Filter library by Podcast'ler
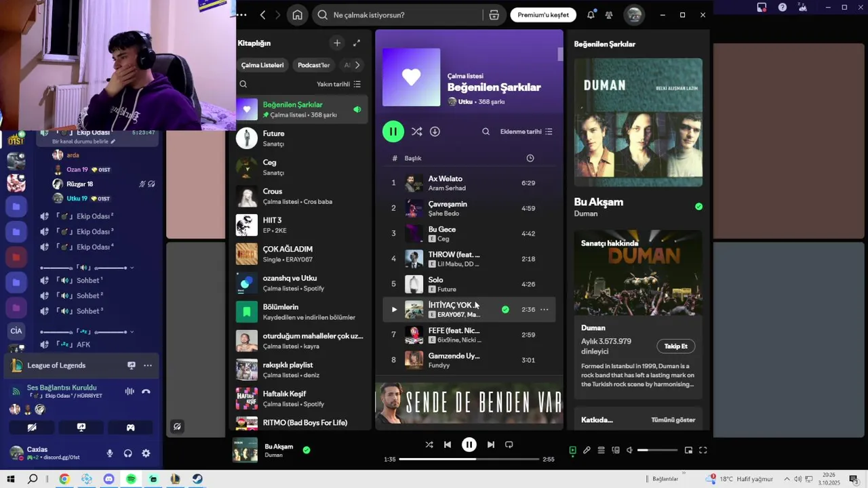868x488 pixels. click(x=314, y=65)
